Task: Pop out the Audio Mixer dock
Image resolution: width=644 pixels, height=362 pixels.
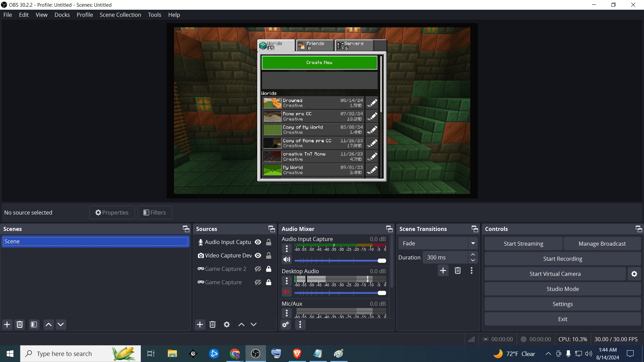Action: click(x=389, y=229)
